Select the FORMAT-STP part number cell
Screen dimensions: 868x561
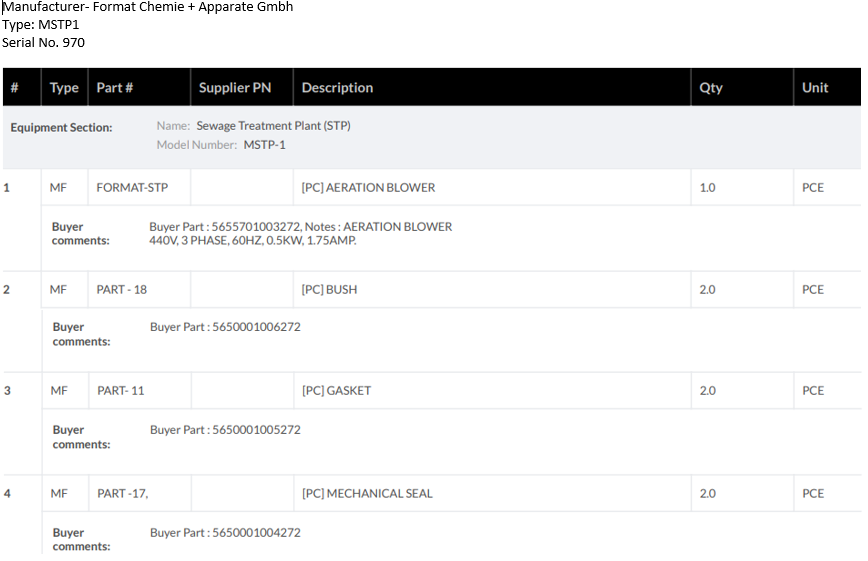point(132,188)
